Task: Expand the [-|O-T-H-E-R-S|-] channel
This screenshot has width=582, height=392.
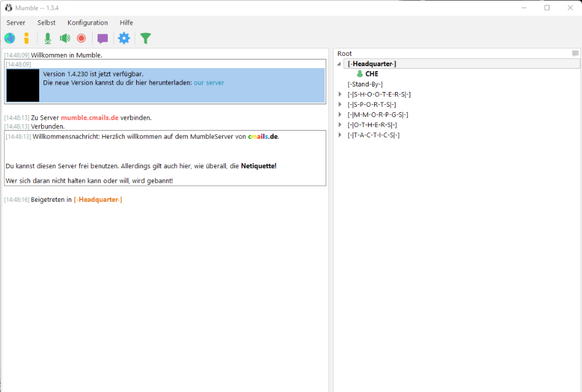Action: (x=340, y=125)
